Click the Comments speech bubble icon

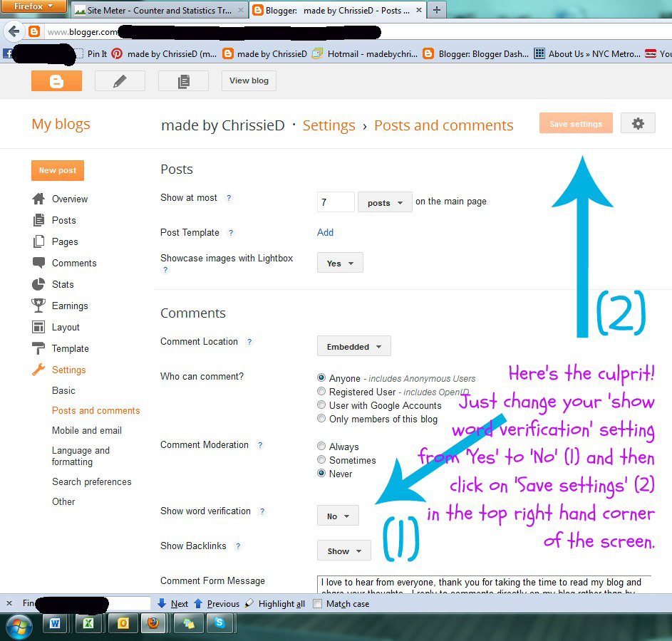pos(38,263)
